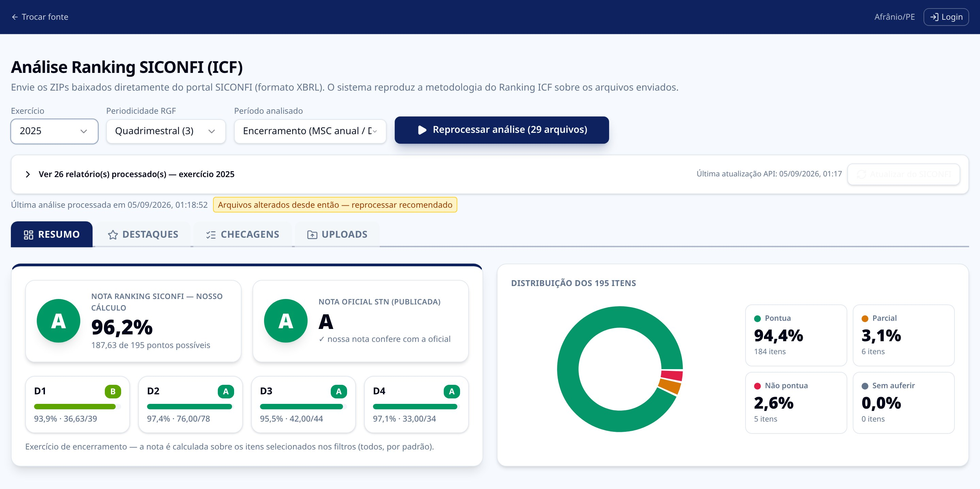The image size is (980, 489).
Task: Click the B grade badge on the D1 card
Action: point(113,391)
